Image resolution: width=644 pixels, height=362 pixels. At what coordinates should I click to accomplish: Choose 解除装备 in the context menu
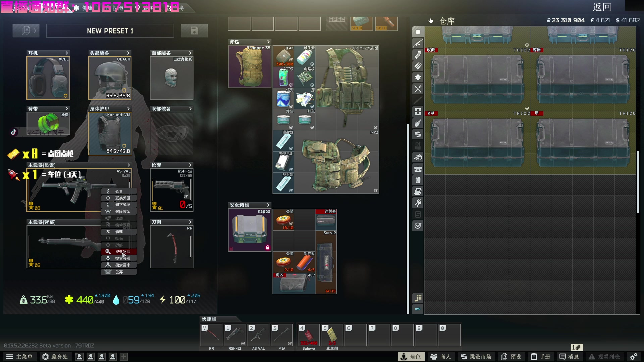[x=119, y=212]
